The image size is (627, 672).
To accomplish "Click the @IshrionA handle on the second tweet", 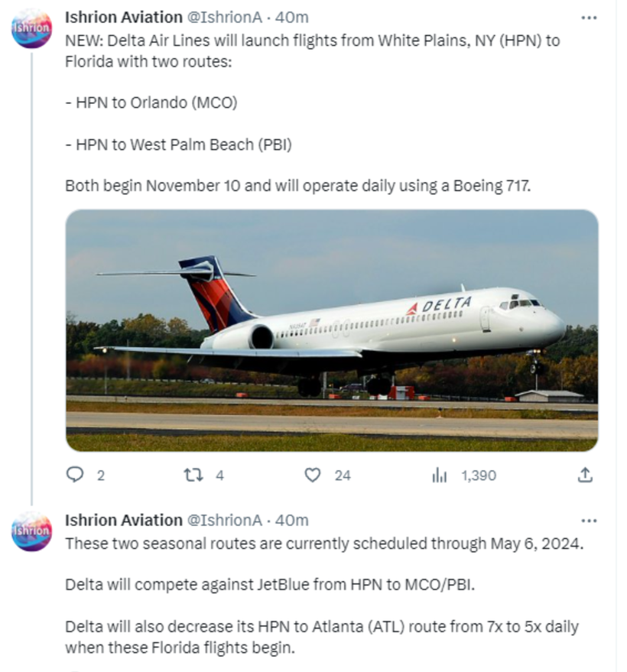I will (225, 521).
